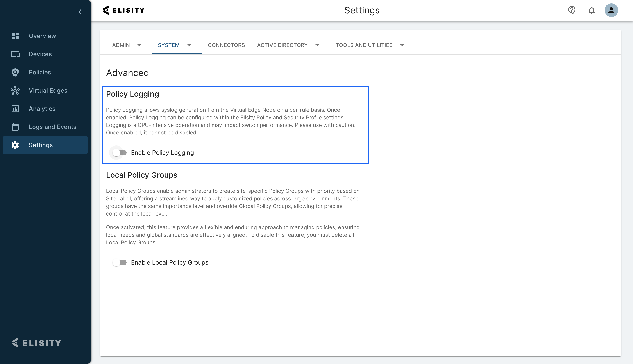Click the Overview dashboard icon

[x=15, y=36]
